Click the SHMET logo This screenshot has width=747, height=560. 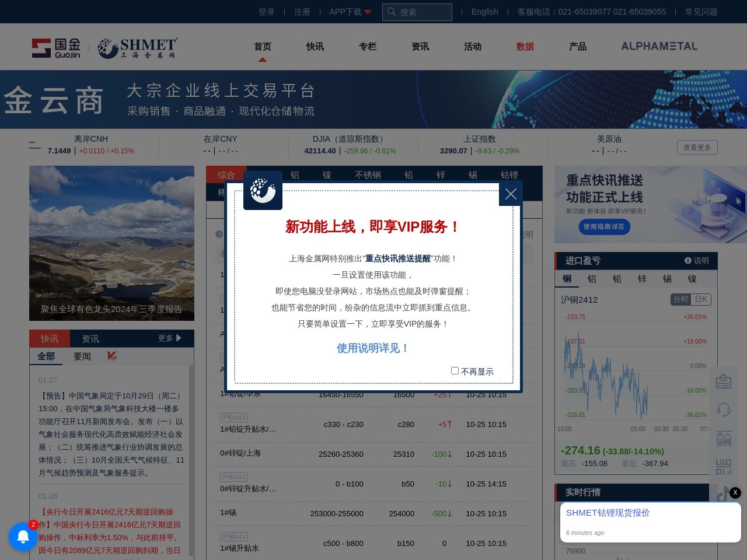[136, 47]
